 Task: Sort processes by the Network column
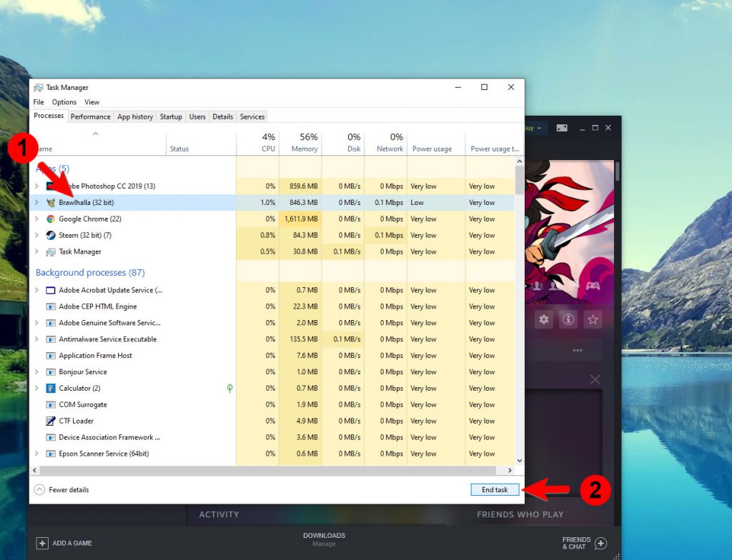coord(385,143)
